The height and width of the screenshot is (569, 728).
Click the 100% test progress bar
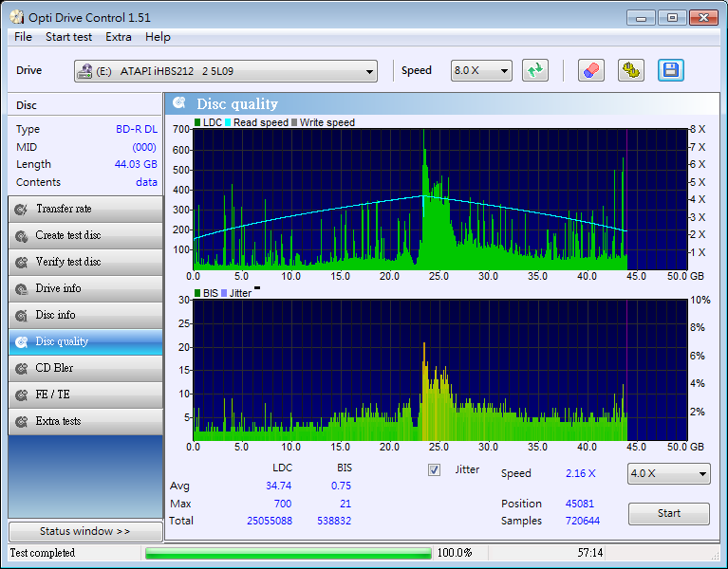[289, 553]
